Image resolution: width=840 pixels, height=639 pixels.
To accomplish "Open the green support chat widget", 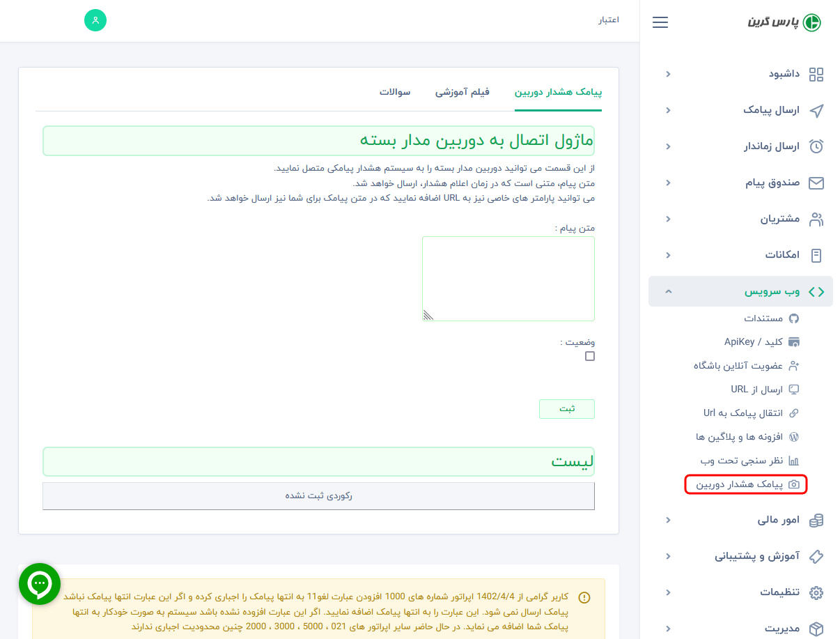I will click(40, 584).
